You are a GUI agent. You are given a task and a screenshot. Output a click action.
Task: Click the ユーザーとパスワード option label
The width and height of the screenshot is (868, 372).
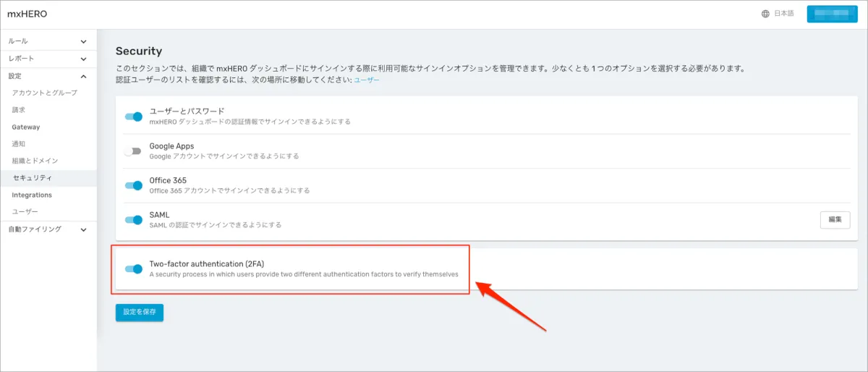tap(187, 111)
